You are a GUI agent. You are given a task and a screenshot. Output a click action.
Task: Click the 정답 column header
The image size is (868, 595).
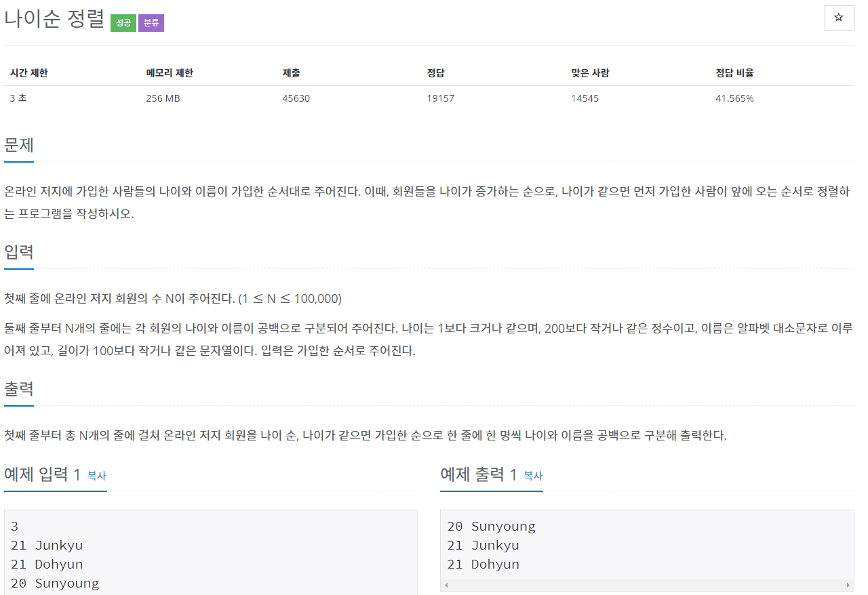[x=435, y=73]
